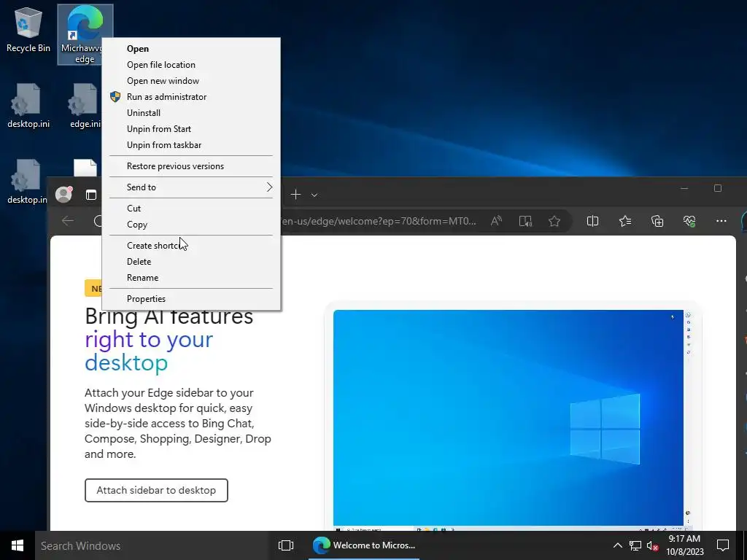Click the muted speaker volume tray icon
This screenshot has height=560, width=747.
(x=652, y=545)
